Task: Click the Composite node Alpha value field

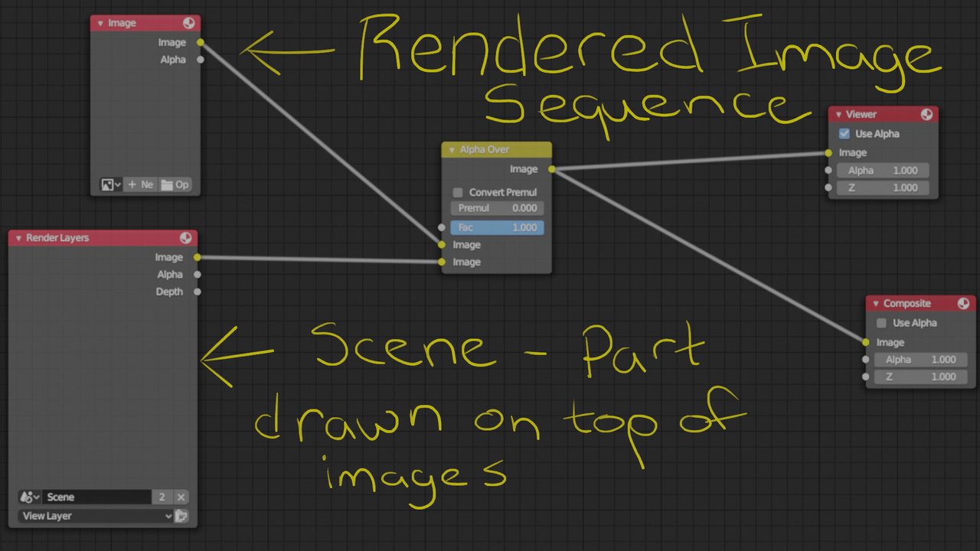Action: [x=921, y=360]
